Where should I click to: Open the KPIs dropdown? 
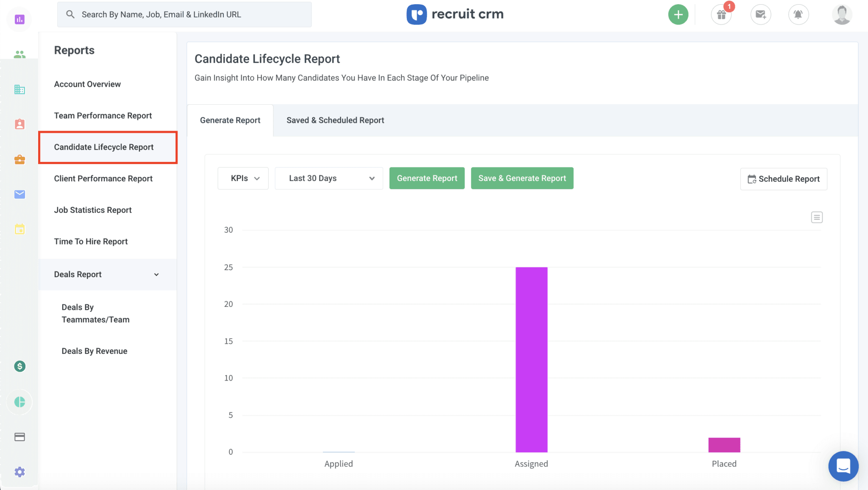point(243,178)
